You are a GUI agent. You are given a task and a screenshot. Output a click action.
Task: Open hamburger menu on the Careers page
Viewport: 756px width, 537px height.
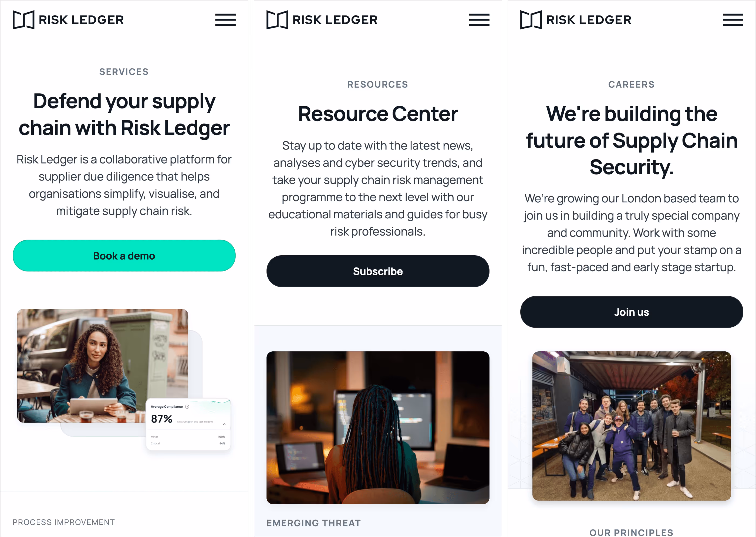click(733, 20)
